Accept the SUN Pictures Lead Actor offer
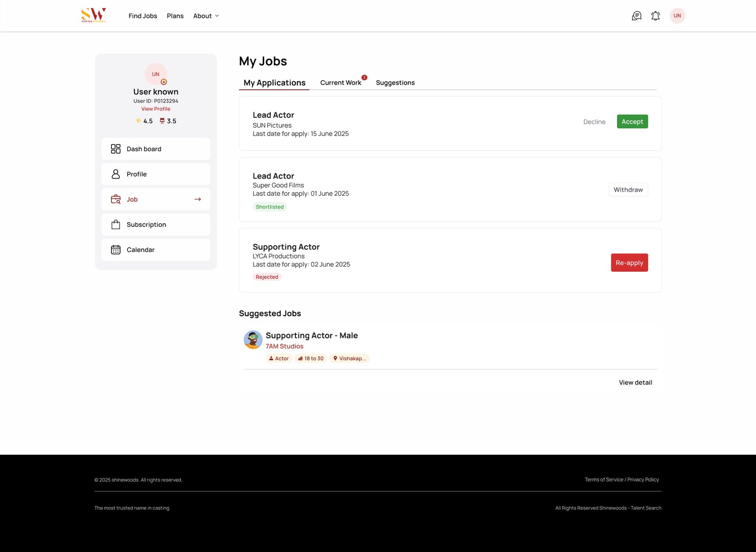Image resolution: width=756 pixels, height=552 pixels. [x=632, y=121]
